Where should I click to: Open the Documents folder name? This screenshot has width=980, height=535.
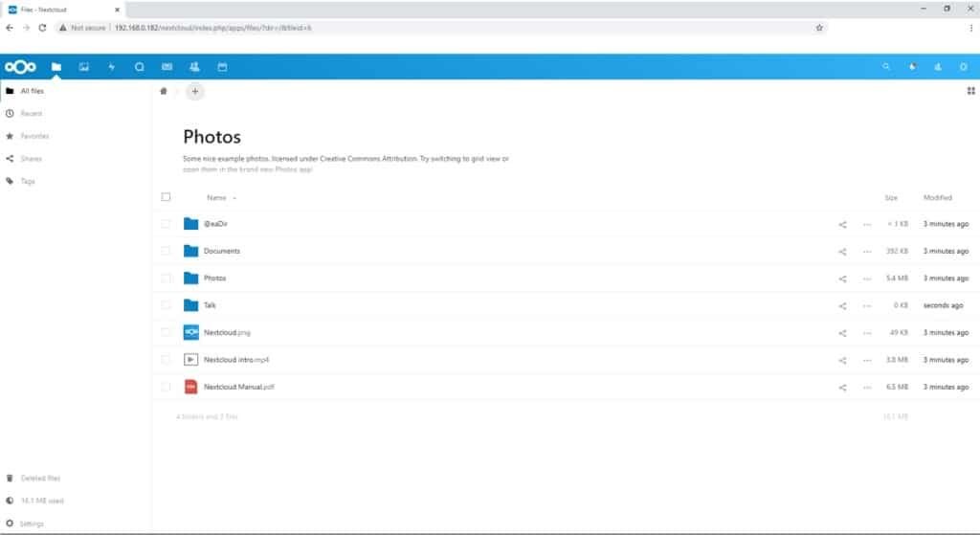(x=222, y=251)
